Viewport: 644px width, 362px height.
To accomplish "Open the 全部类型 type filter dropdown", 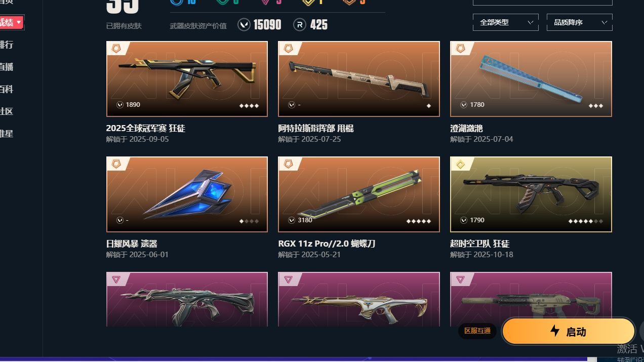I will pos(506,22).
